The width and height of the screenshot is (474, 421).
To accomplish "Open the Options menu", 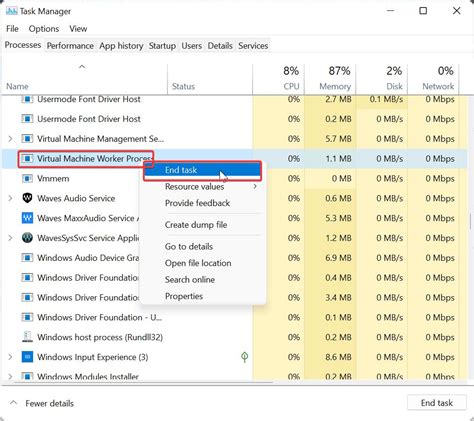I will [44, 29].
